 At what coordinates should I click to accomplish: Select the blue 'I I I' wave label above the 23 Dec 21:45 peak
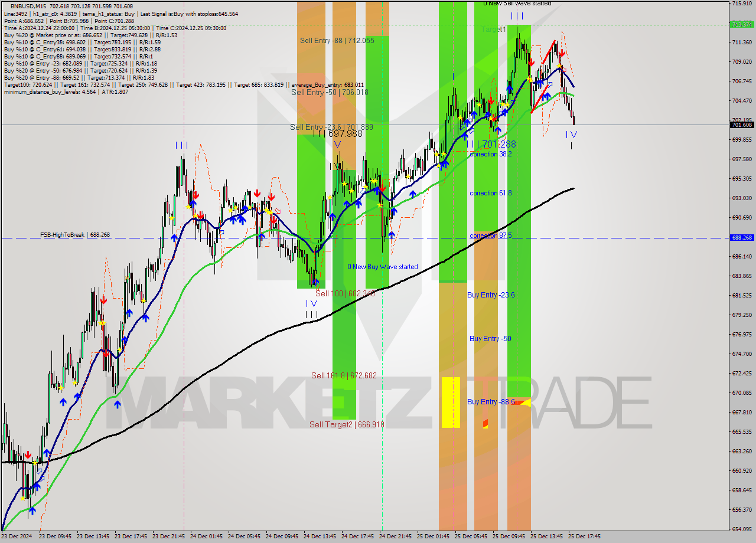pyautogui.click(x=182, y=145)
